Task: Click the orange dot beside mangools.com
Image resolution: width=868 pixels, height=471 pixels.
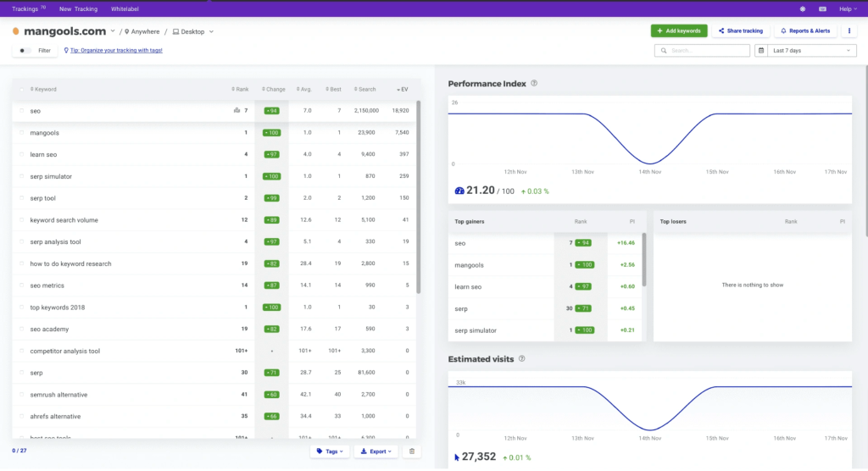Action: [16, 31]
